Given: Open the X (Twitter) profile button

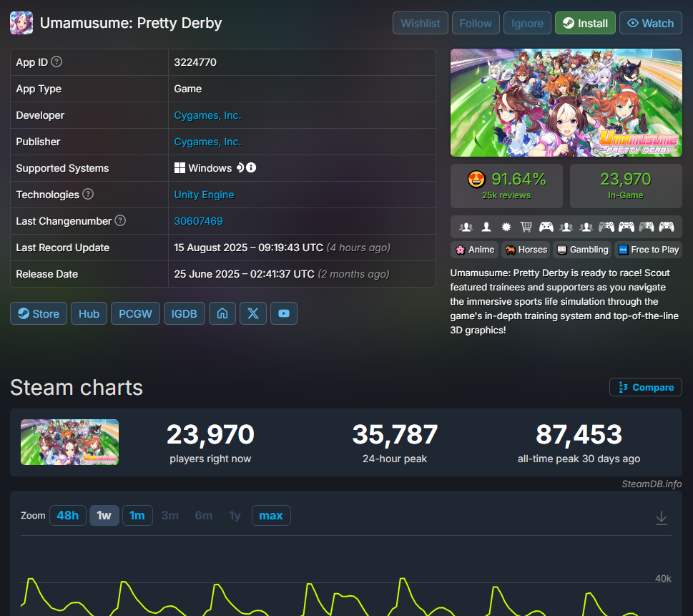Looking at the screenshot, I should coord(252,313).
